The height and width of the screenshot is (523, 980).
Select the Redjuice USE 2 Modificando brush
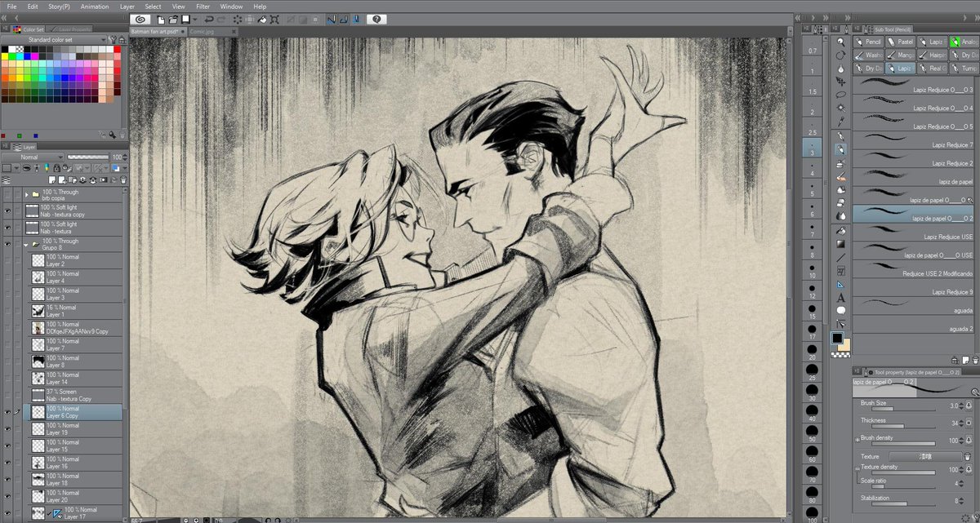pos(915,268)
